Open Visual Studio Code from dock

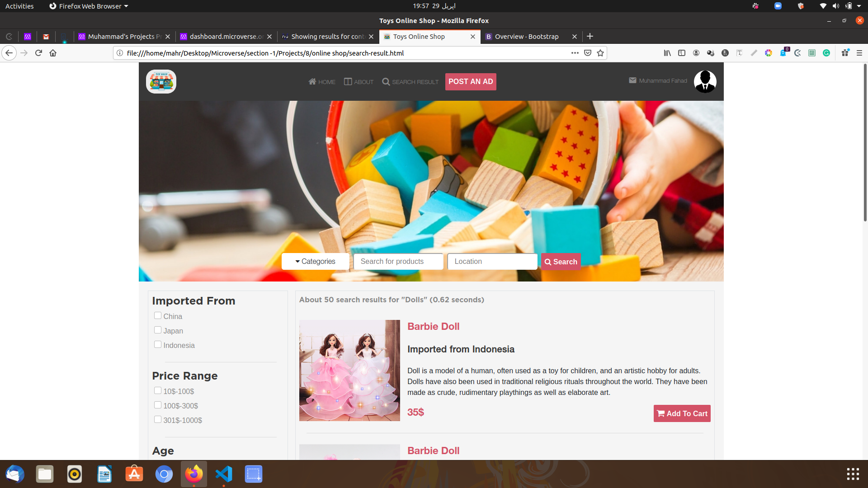click(x=224, y=474)
